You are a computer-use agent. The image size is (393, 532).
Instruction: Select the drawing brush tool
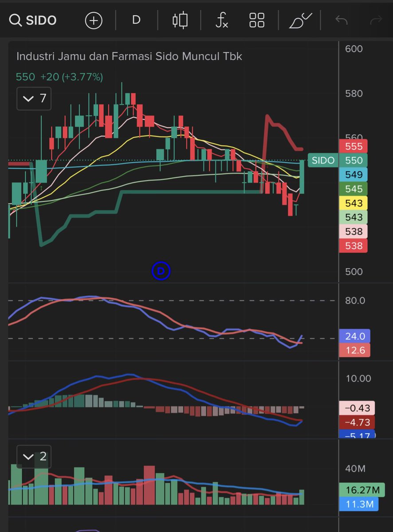[x=300, y=20]
